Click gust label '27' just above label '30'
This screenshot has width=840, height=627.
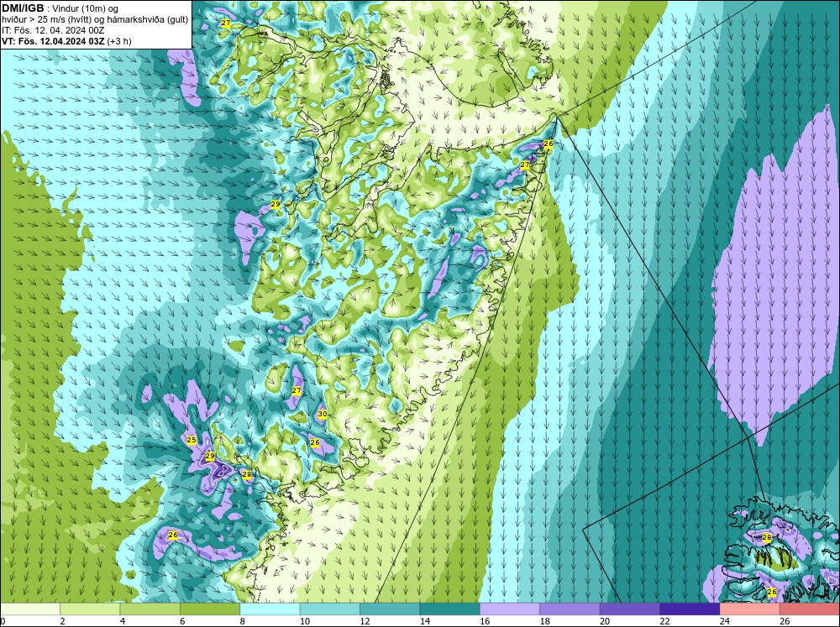(297, 391)
